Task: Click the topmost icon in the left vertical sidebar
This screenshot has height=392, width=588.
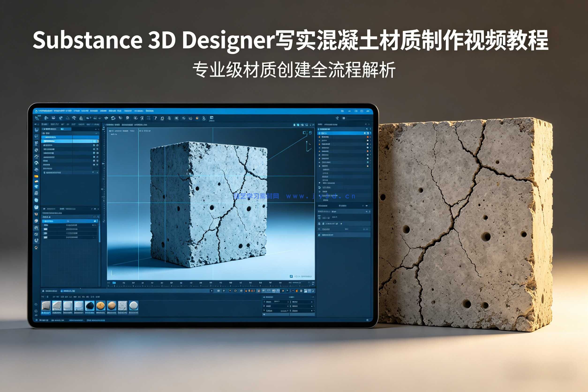Action: click(37, 130)
